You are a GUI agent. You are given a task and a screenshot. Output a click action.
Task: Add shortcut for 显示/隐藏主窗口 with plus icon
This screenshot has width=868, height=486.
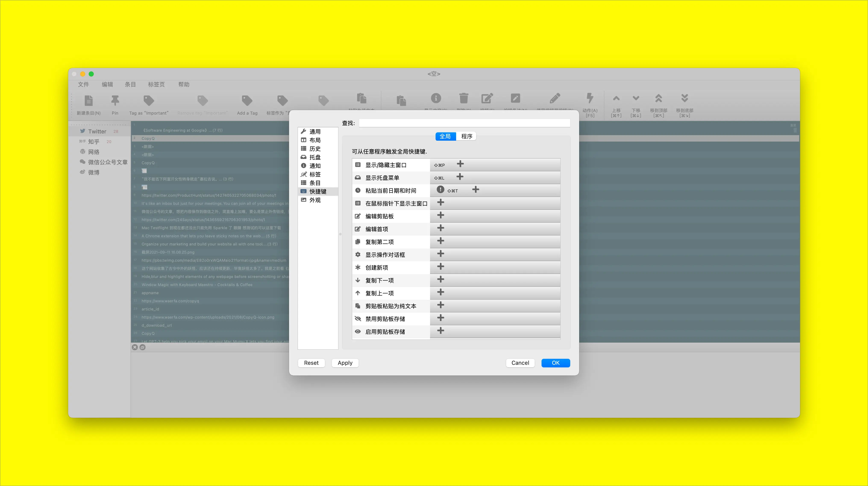(460, 164)
